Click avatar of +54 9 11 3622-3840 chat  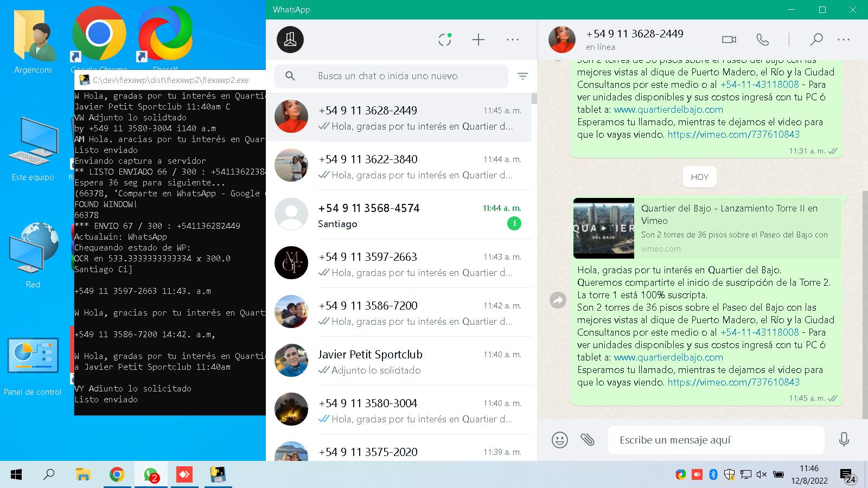(291, 165)
